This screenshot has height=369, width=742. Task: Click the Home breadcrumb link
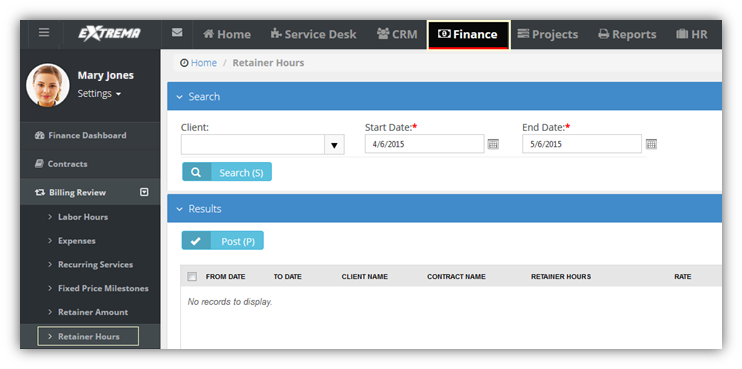[204, 63]
